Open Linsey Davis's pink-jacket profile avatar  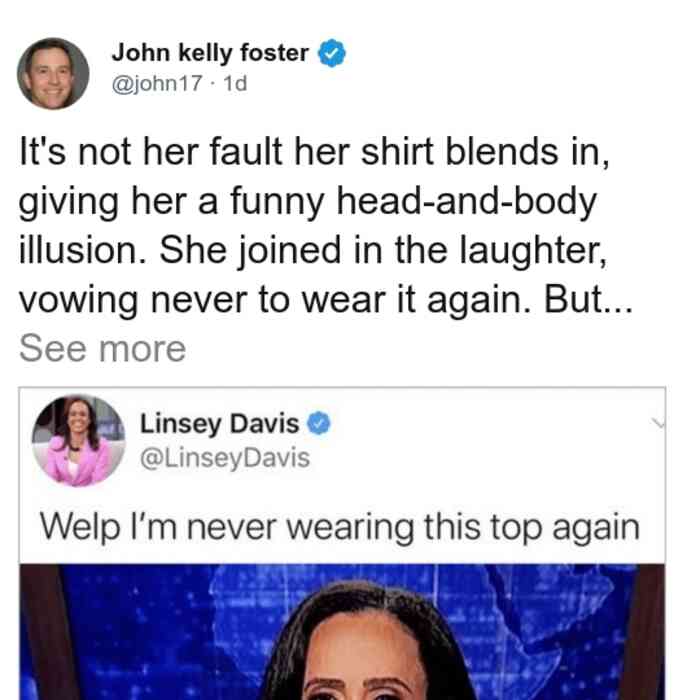(x=79, y=441)
